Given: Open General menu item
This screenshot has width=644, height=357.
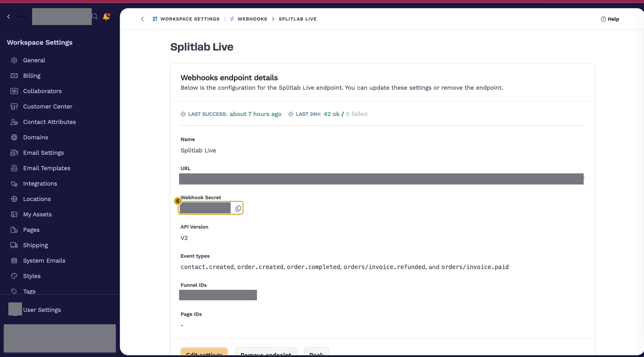Looking at the screenshot, I should tap(34, 60).
